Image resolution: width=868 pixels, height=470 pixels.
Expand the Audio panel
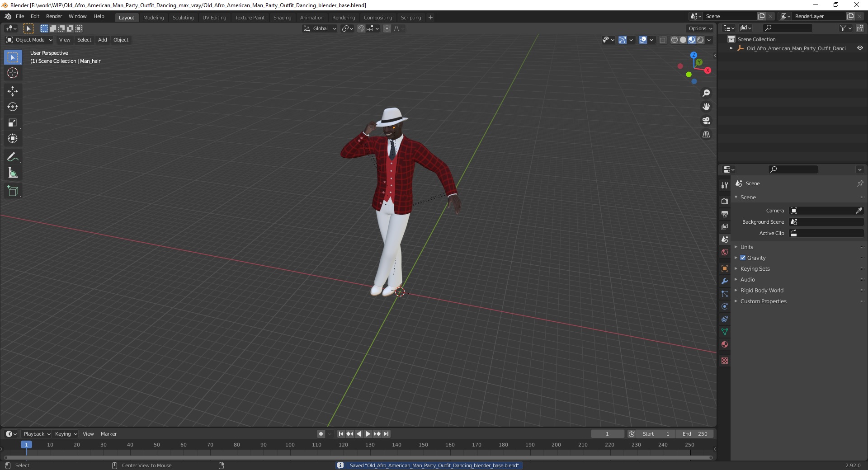click(747, 279)
